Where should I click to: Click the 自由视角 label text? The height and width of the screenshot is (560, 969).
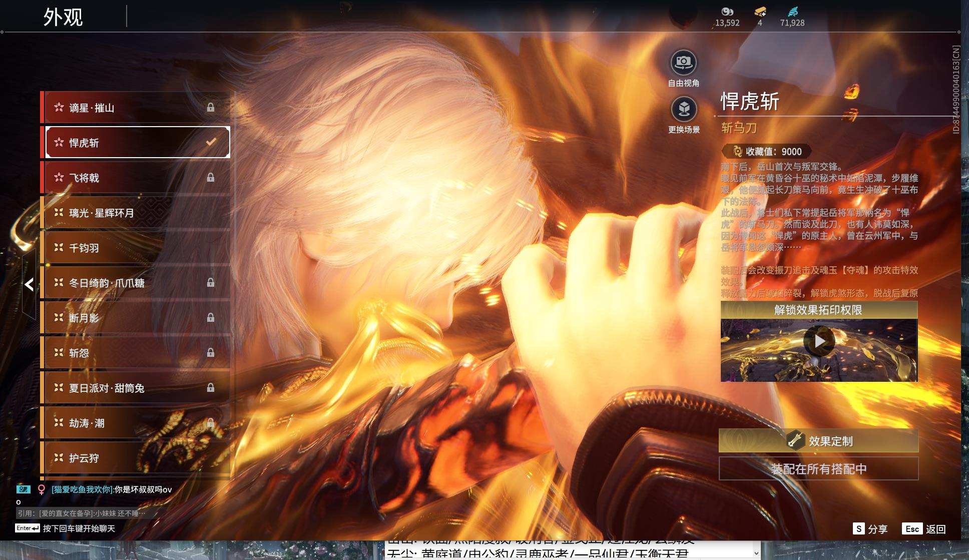[684, 83]
